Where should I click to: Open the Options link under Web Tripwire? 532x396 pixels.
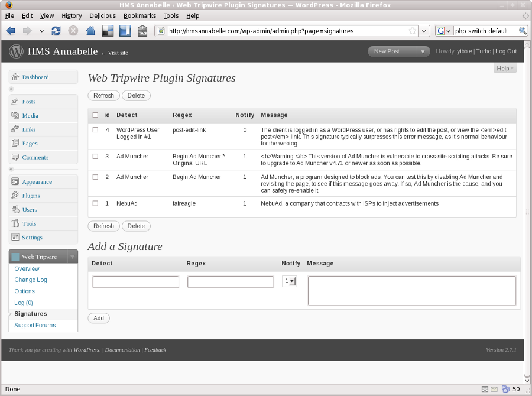[x=24, y=291]
